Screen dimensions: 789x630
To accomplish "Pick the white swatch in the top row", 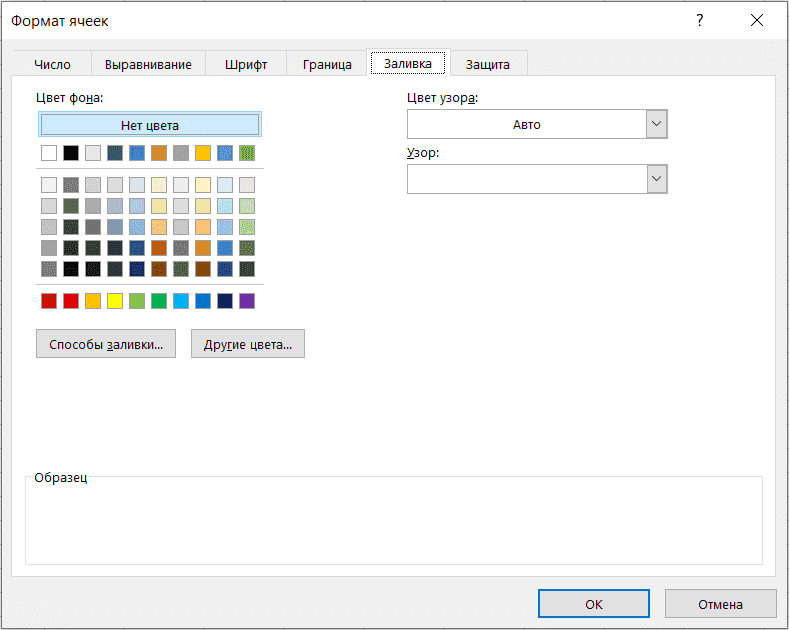I will point(49,153).
